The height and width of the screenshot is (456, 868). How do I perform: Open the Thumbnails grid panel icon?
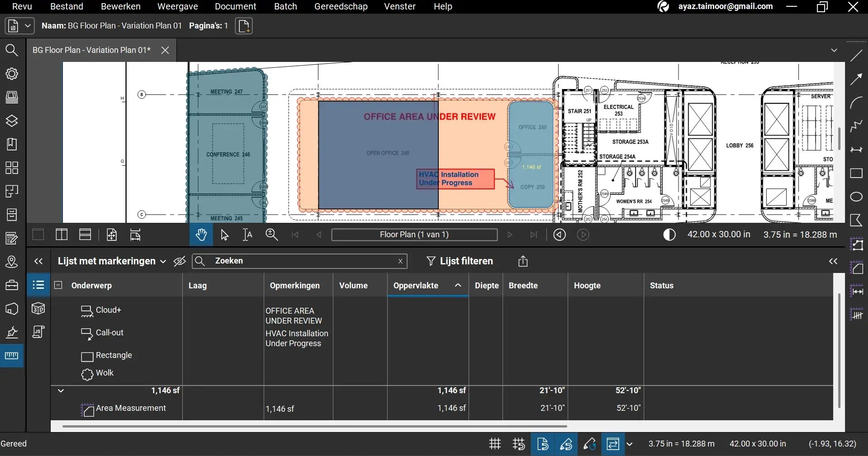point(12,168)
